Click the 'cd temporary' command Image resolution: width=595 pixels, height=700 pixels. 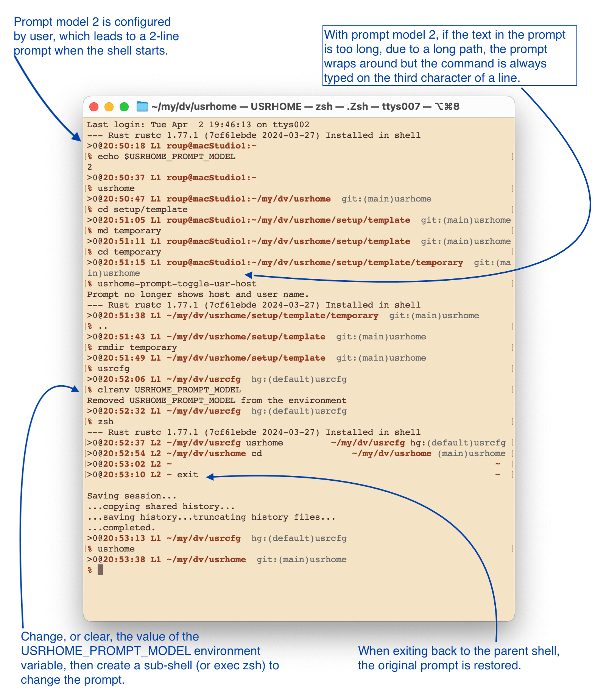[129, 252]
